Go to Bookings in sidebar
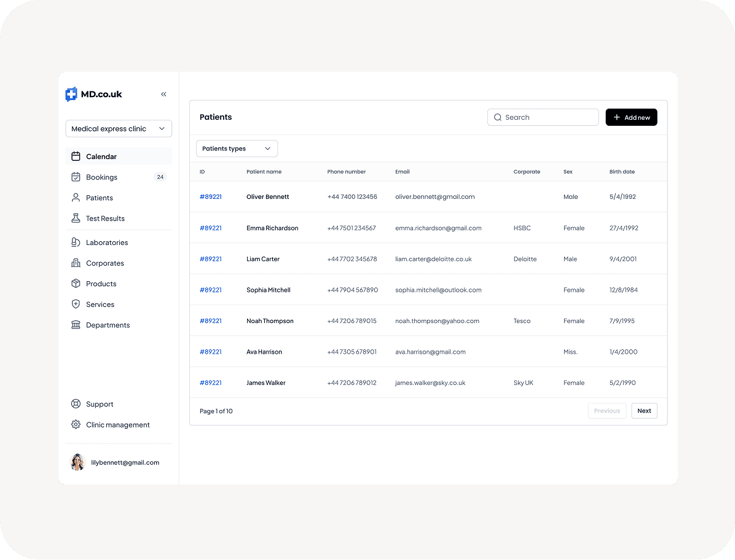 pos(101,177)
